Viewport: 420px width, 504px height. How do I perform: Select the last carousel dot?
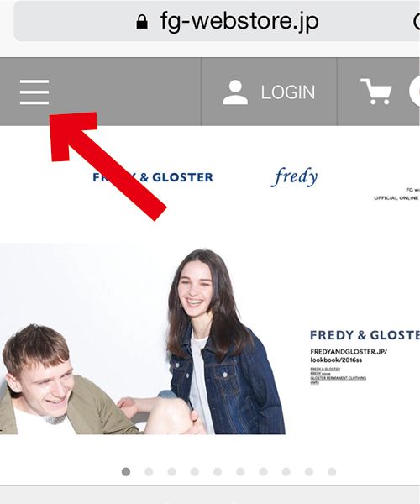(x=332, y=471)
